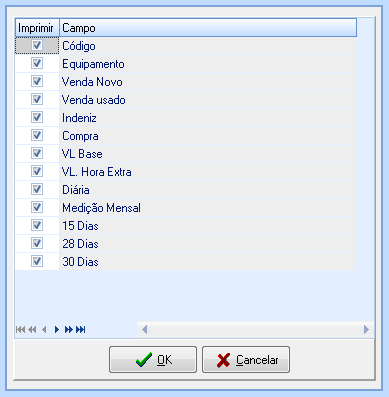The height and width of the screenshot is (397, 389).
Task: Go to first record navigator arrow
Action: point(20,330)
